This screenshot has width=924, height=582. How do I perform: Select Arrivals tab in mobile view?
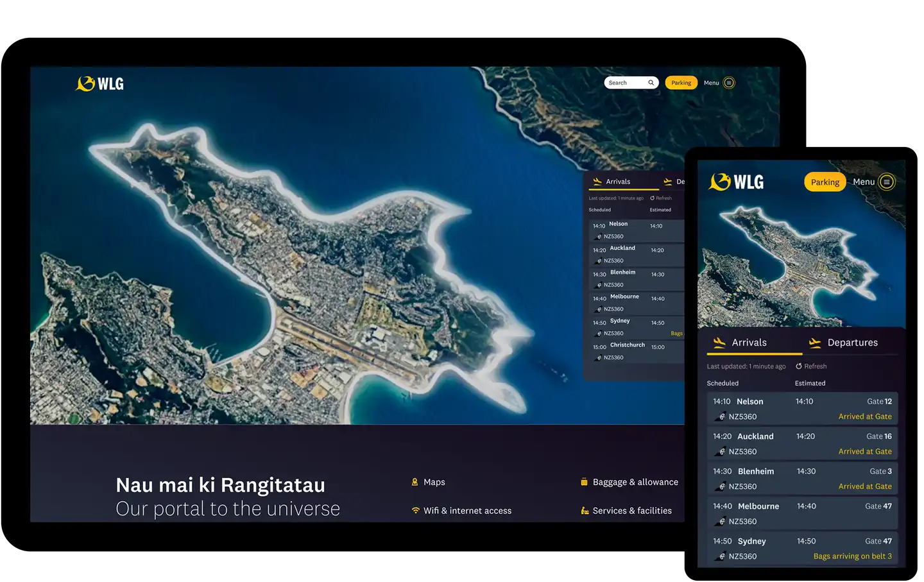pyautogui.click(x=748, y=343)
